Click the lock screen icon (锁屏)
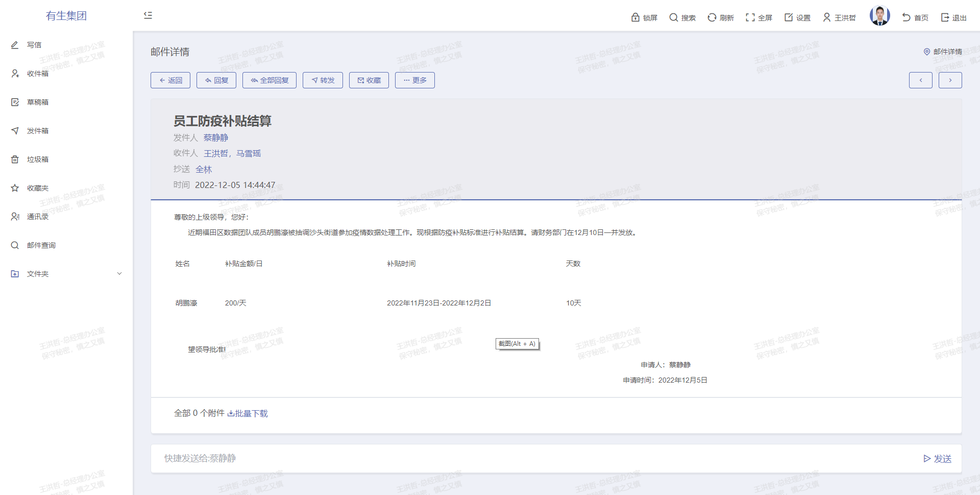Image resolution: width=980 pixels, height=495 pixels. coord(635,17)
